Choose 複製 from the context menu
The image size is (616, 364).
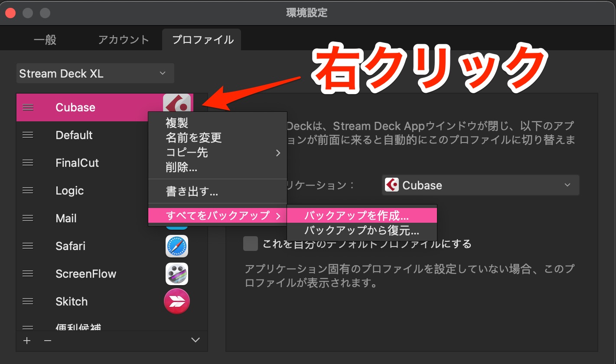click(x=218, y=123)
